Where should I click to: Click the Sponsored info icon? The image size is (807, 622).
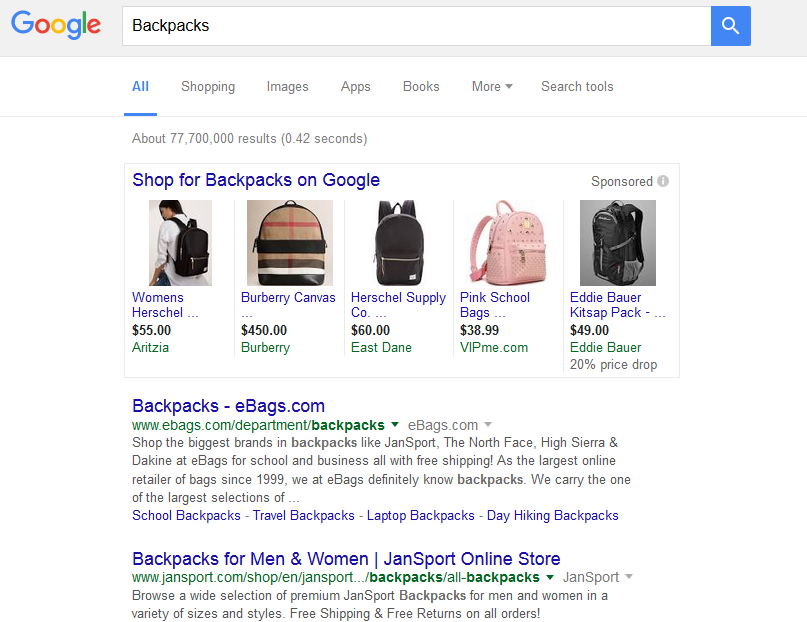(663, 181)
